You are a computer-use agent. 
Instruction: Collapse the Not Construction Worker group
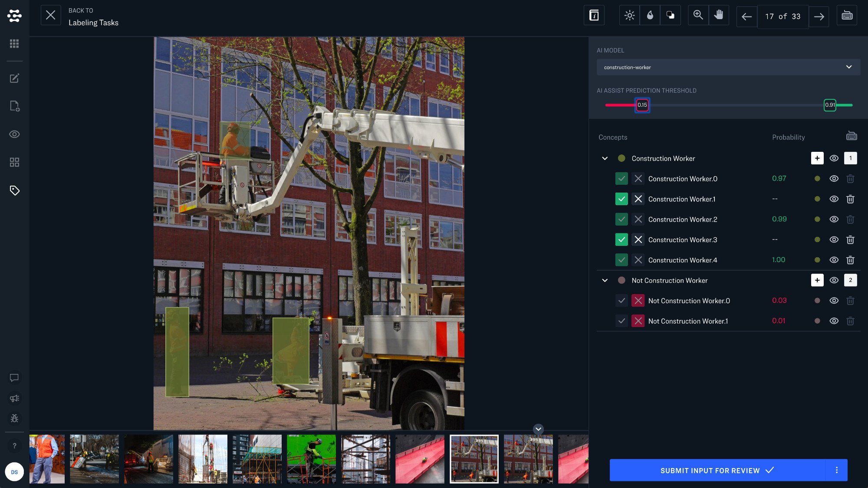(x=605, y=281)
